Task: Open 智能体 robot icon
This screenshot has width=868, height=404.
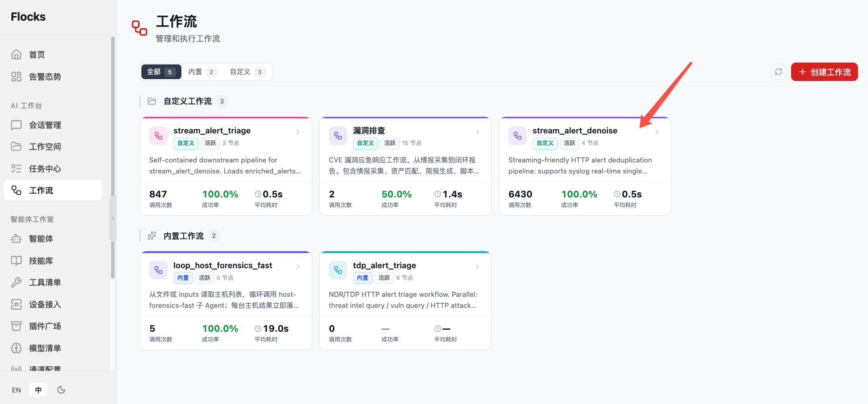Action: click(17, 239)
